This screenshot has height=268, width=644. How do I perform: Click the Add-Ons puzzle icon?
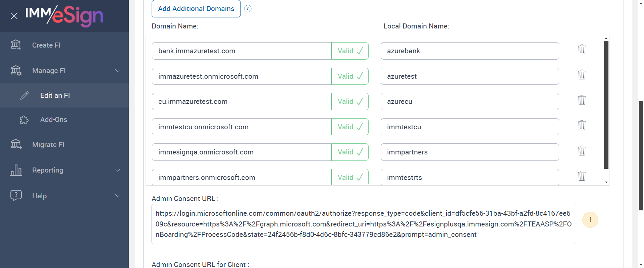click(x=24, y=120)
